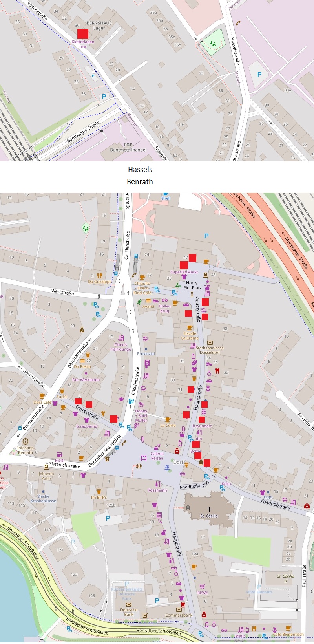Select the La Corte cafe cup icon
Viewport: 314px width, 644px height.
pos(168,420)
